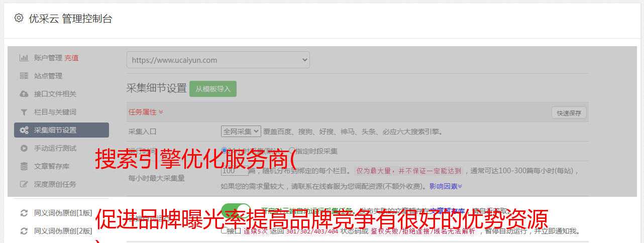Click the gears icon for 采集细节设置
This screenshot has height=243, width=644.
pyautogui.click(x=24, y=130)
